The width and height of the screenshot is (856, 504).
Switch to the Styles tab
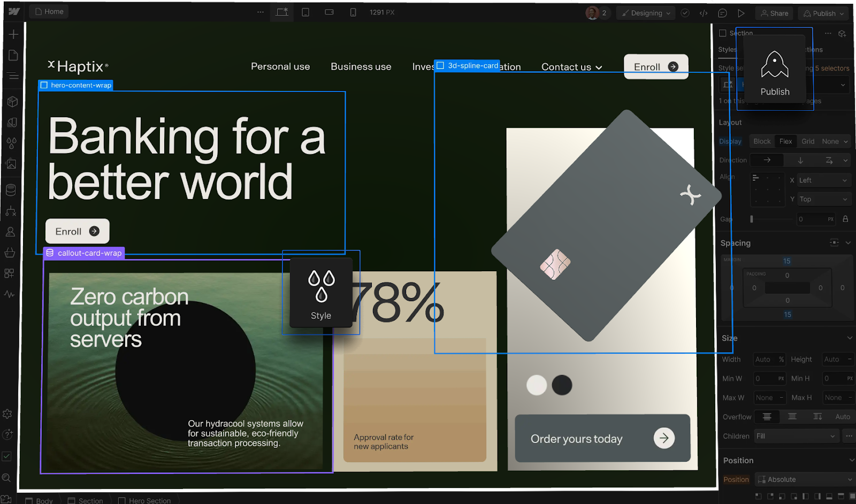click(x=728, y=49)
